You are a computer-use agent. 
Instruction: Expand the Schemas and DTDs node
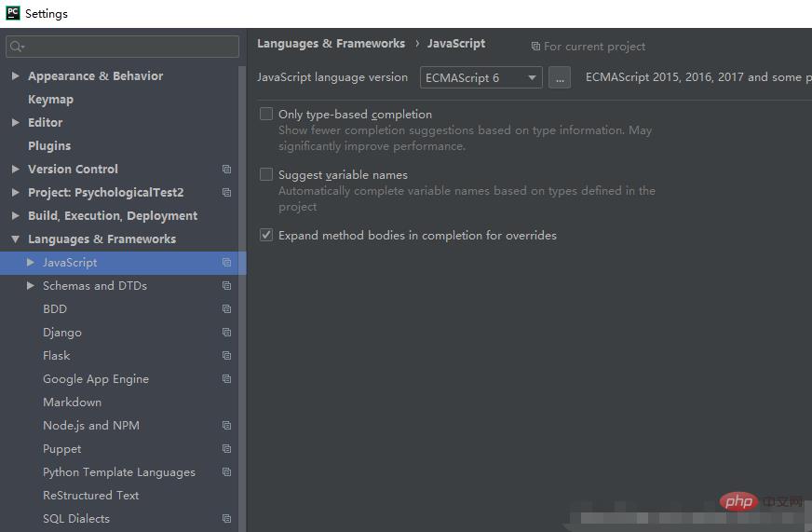pos(31,286)
